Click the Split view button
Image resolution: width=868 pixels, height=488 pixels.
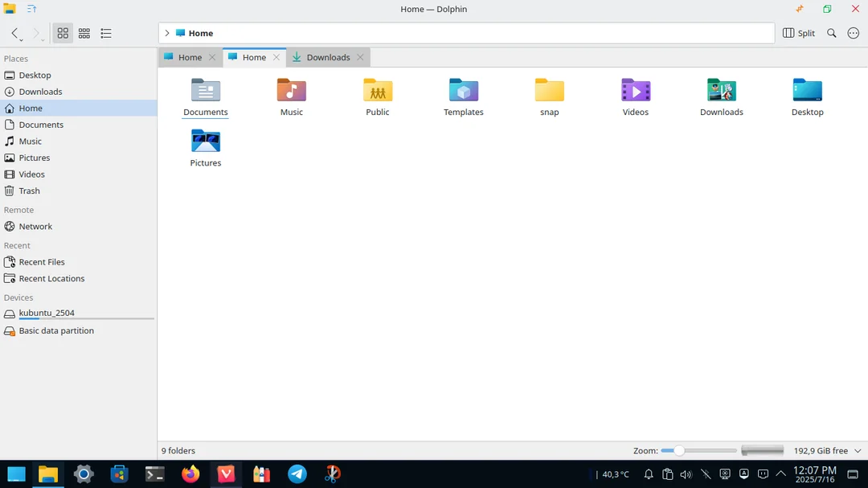pos(799,33)
